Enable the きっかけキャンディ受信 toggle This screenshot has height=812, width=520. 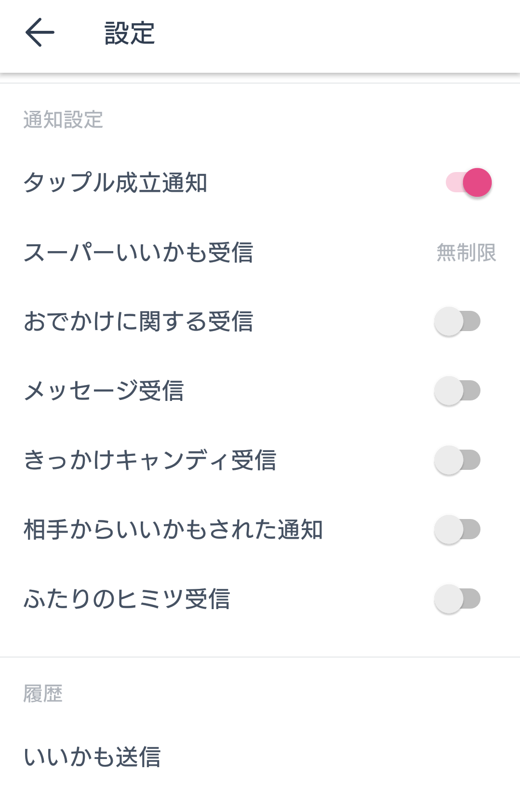pos(457,460)
